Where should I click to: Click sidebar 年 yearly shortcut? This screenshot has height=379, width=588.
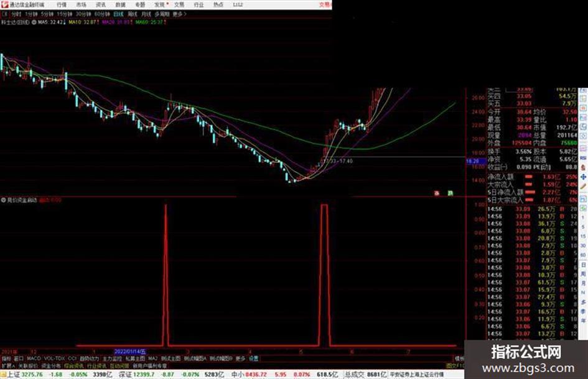point(583,321)
